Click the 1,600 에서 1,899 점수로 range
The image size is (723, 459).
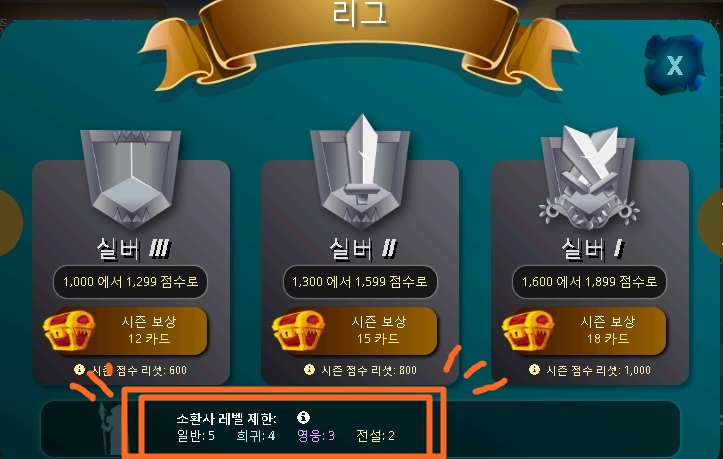[589, 281]
